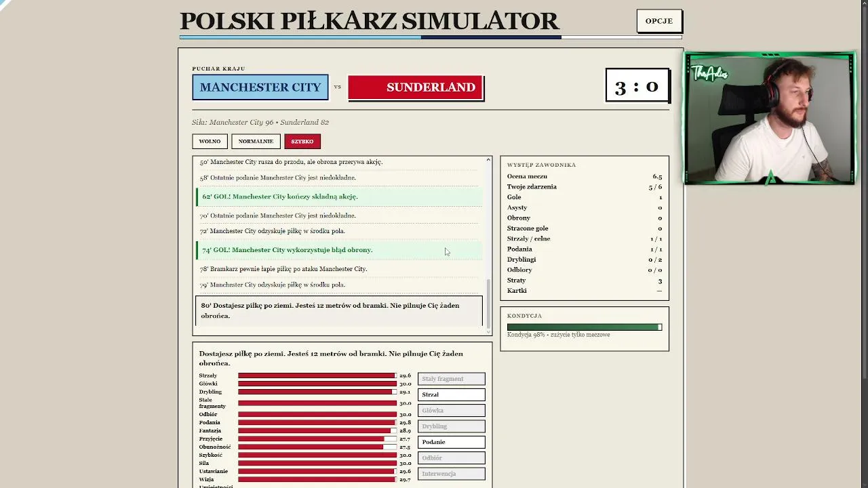Image resolution: width=868 pixels, height=488 pixels.
Task: Click the Ustawianie skill label
Action: click(214, 471)
